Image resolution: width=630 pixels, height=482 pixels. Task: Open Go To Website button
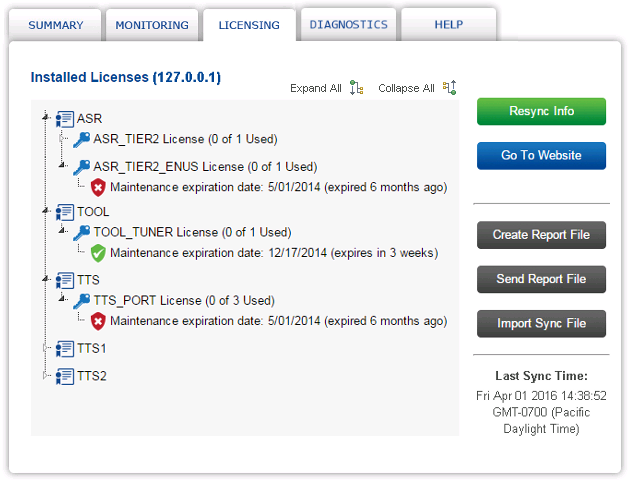pyautogui.click(x=541, y=155)
